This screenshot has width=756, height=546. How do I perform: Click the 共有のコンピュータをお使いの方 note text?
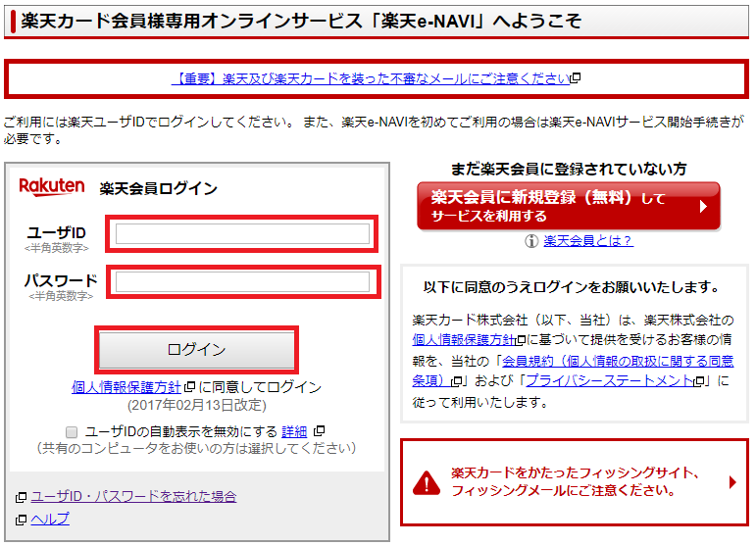click(197, 449)
